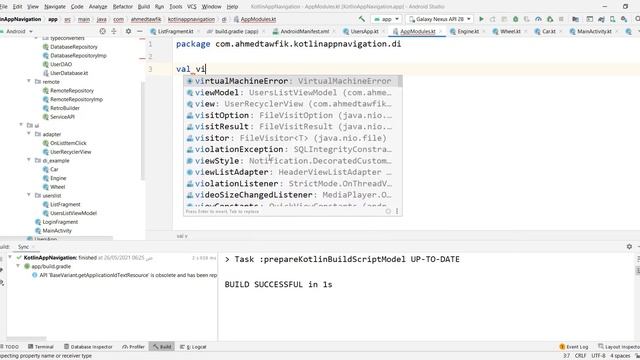Image resolution: width=640 pixels, height=360 pixels.
Task: Open the Project Structure icon
Action: (576, 19)
